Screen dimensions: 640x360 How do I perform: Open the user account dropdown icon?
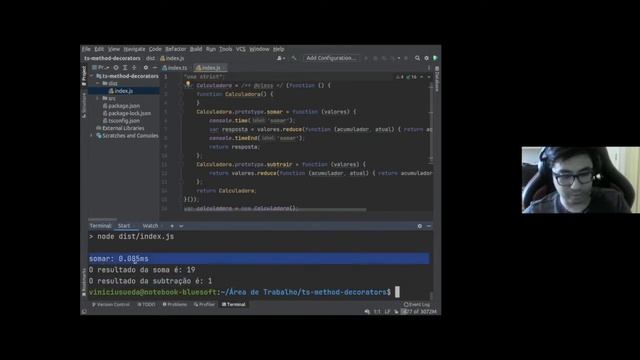(281, 58)
